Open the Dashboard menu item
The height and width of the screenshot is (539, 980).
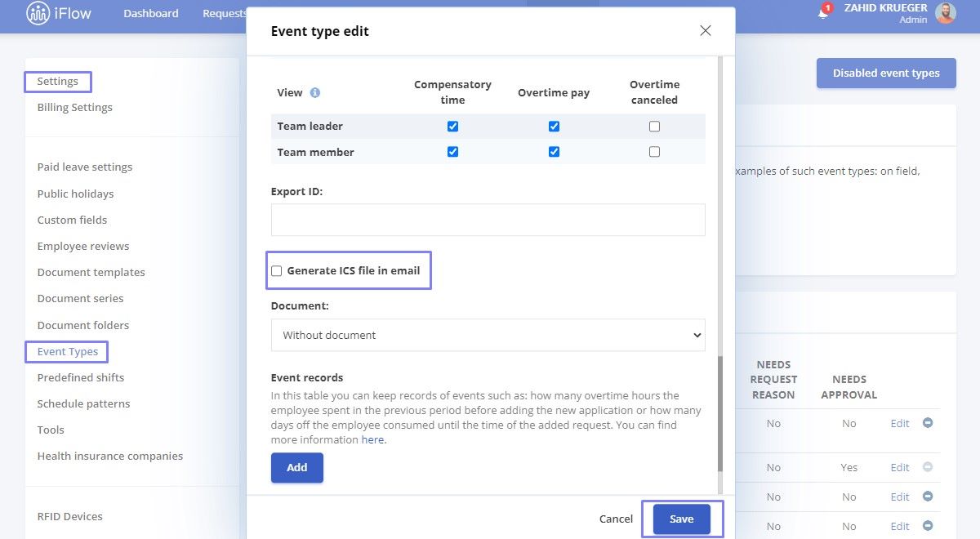pyautogui.click(x=151, y=13)
